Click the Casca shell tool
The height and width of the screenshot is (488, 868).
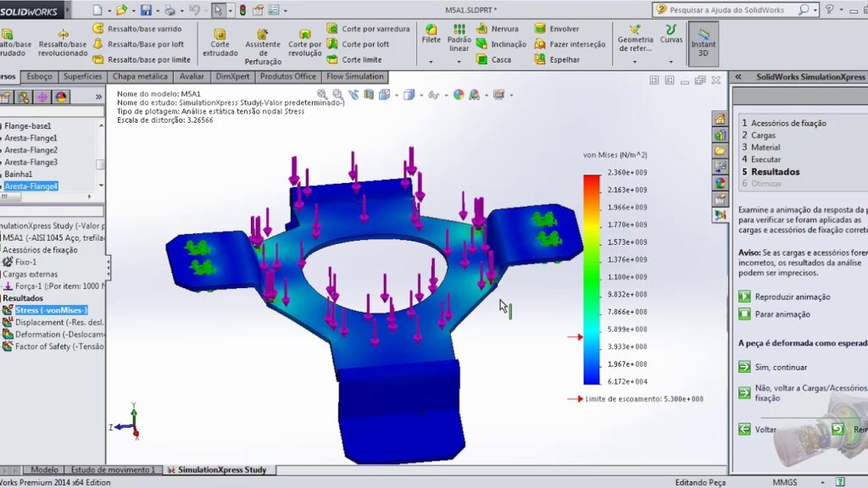tap(493, 60)
